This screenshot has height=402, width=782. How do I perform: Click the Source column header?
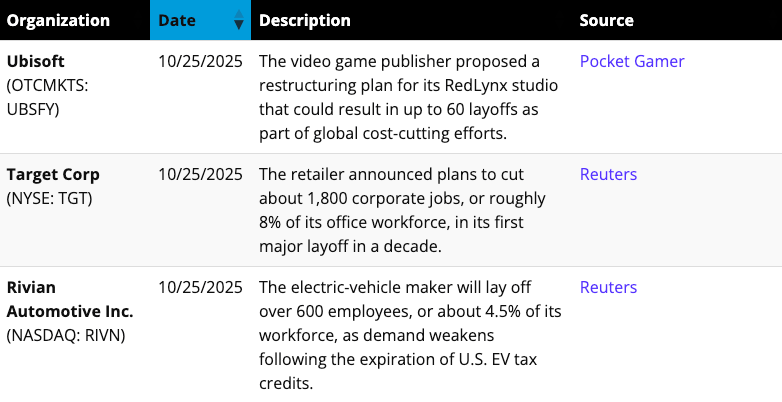click(x=606, y=20)
